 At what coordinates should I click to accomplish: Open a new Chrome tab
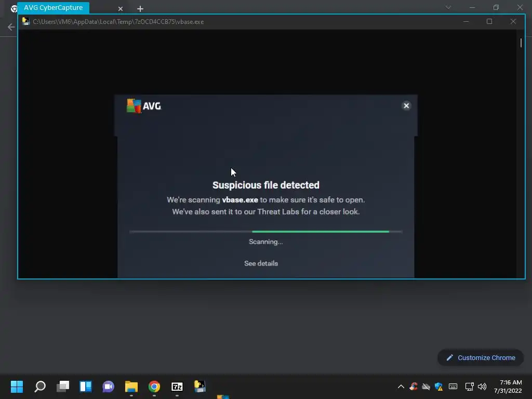click(140, 9)
